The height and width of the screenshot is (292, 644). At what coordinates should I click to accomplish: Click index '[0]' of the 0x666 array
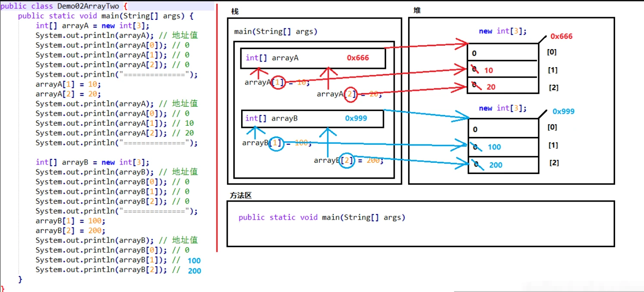[x=552, y=52]
